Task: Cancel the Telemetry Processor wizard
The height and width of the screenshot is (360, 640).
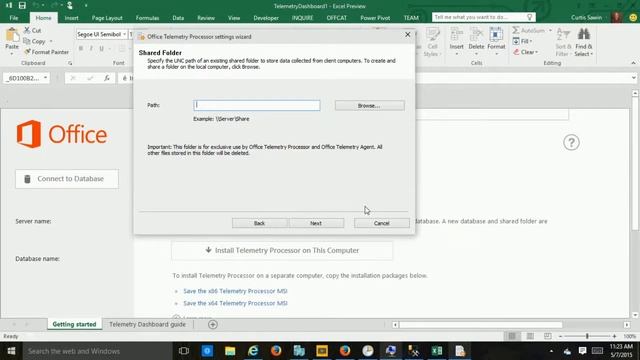Action: click(x=382, y=223)
